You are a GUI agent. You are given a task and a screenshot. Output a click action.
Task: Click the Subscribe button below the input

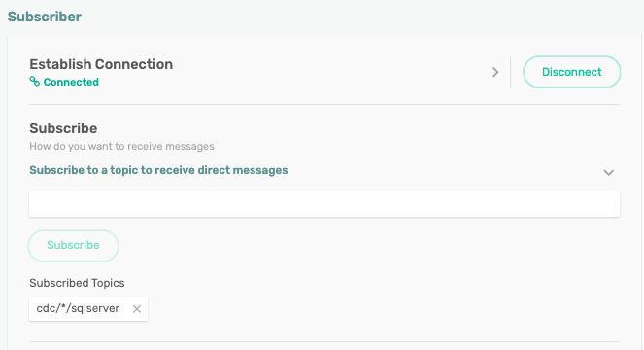click(73, 246)
